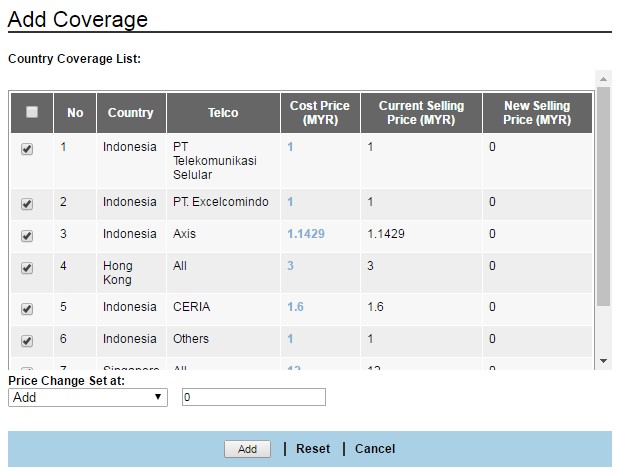The width and height of the screenshot is (621, 472).
Task: Click the Add button
Action: click(248, 449)
